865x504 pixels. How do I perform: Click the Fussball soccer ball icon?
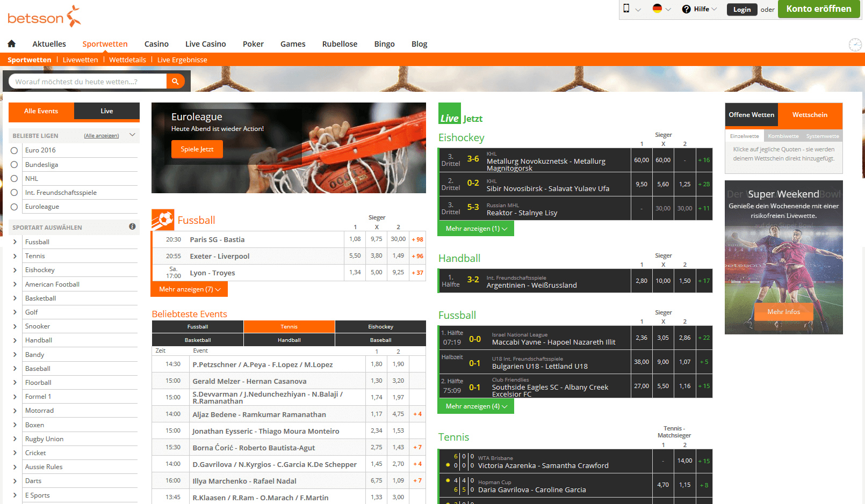(x=163, y=220)
